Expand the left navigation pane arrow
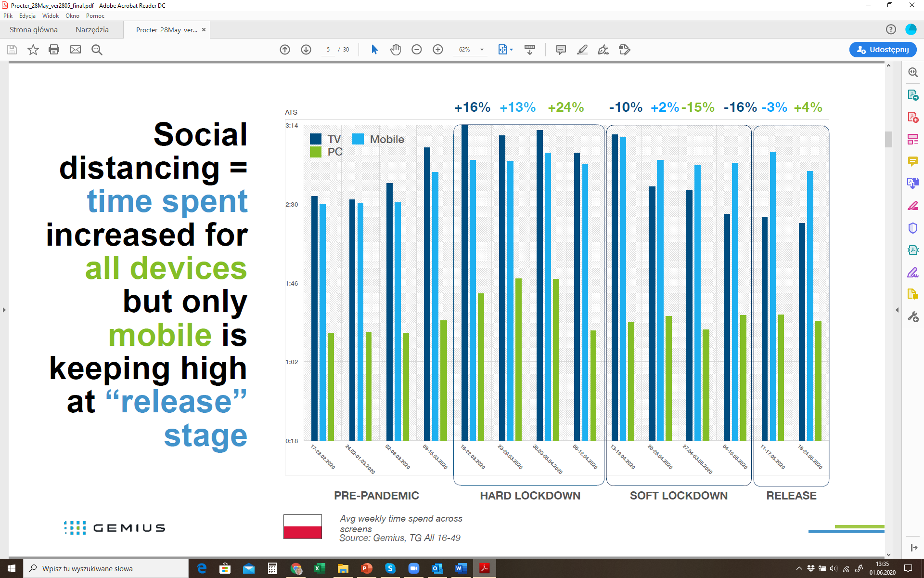Screen dimensions: 924x578 (x=4, y=310)
